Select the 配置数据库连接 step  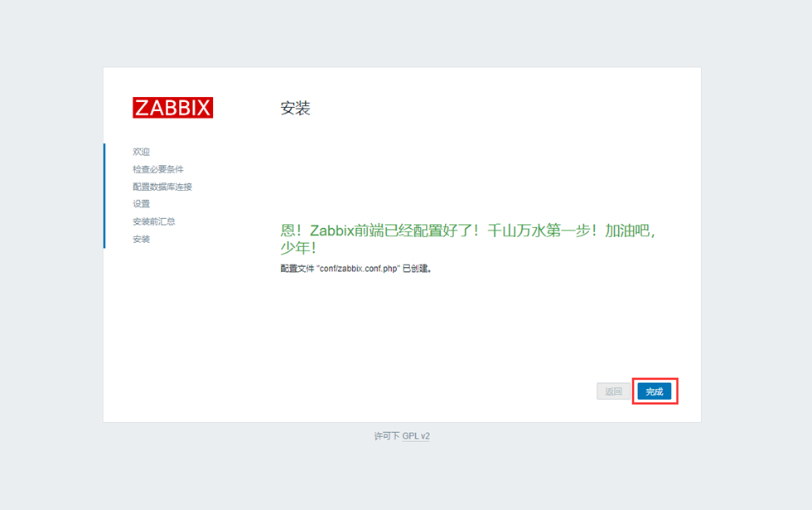point(162,187)
